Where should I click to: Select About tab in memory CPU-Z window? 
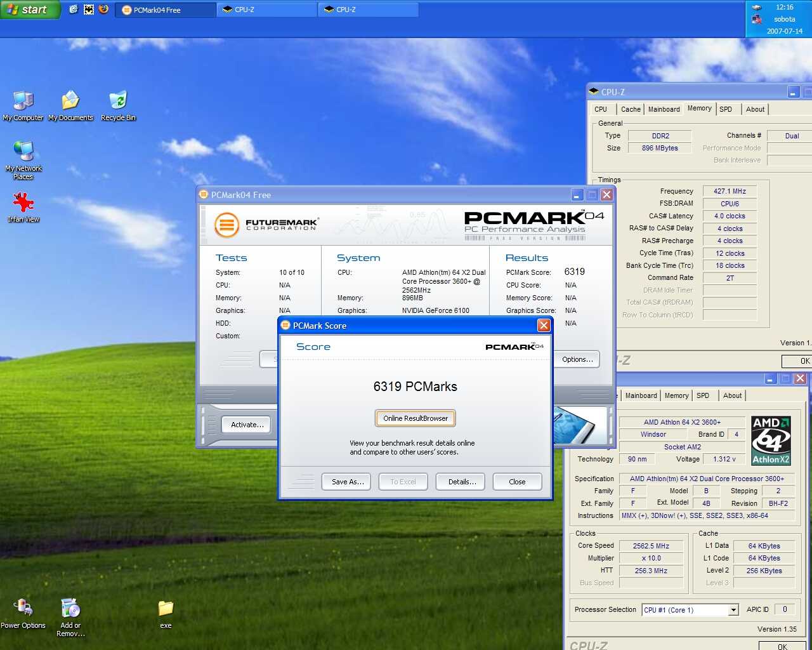click(755, 109)
